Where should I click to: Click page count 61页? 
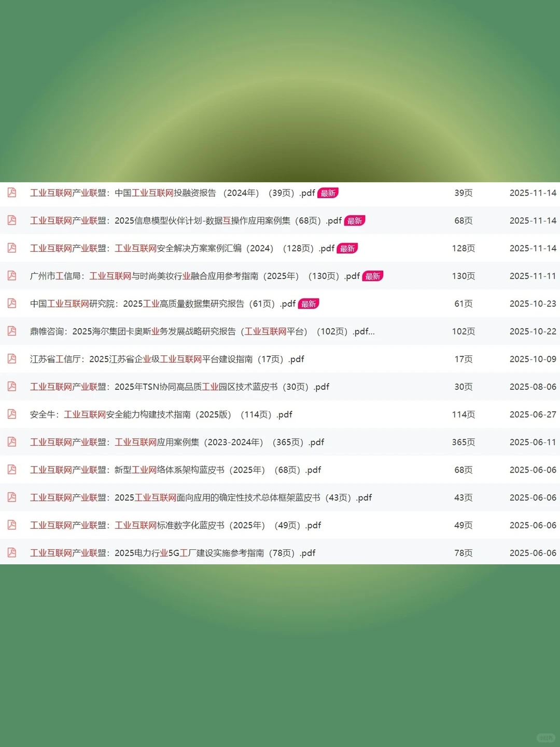click(464, 303)
